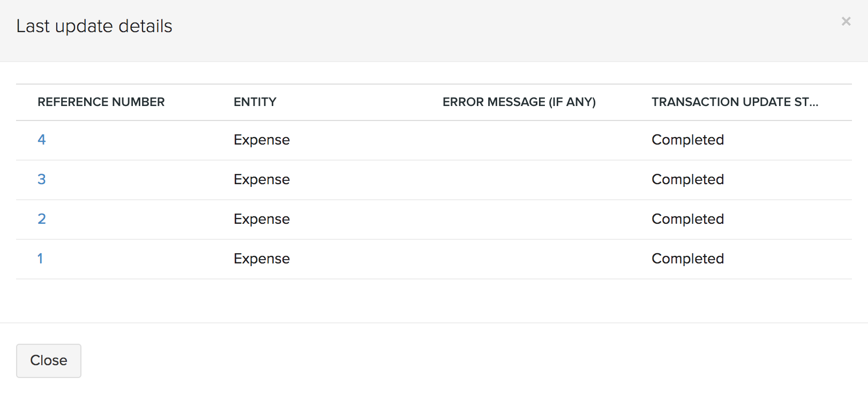Click Completed status in reference 1 row

[x=687, y=259]
